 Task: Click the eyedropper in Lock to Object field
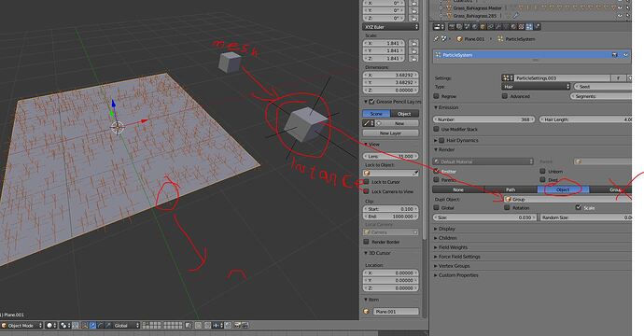pyautogui.click(x=414, y=174)
